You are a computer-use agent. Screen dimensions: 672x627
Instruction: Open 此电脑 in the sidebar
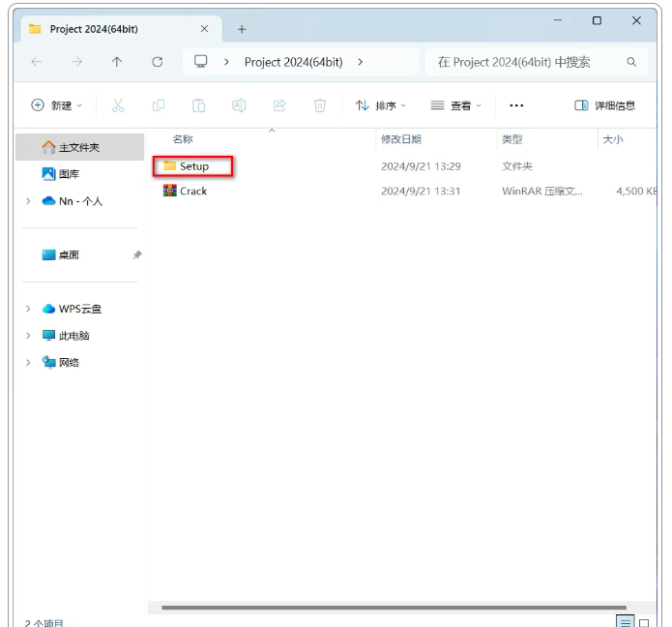(66, 336)
